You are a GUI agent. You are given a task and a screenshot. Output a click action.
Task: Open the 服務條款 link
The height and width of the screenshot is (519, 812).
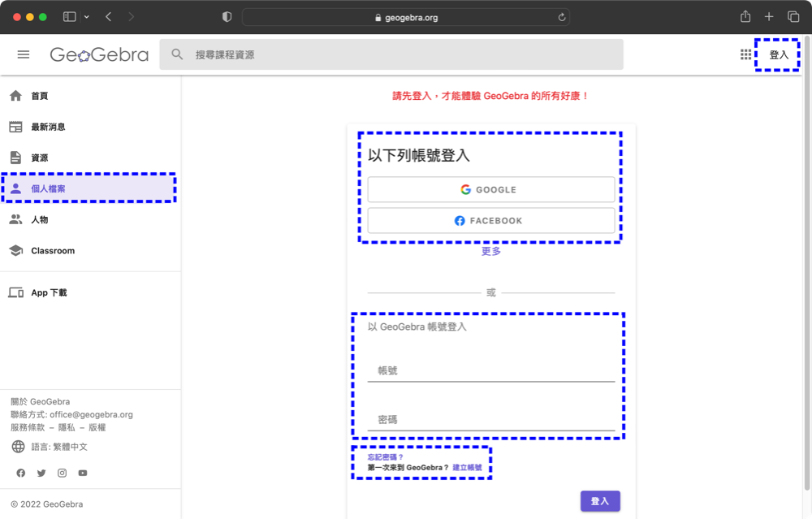[28, 427]
